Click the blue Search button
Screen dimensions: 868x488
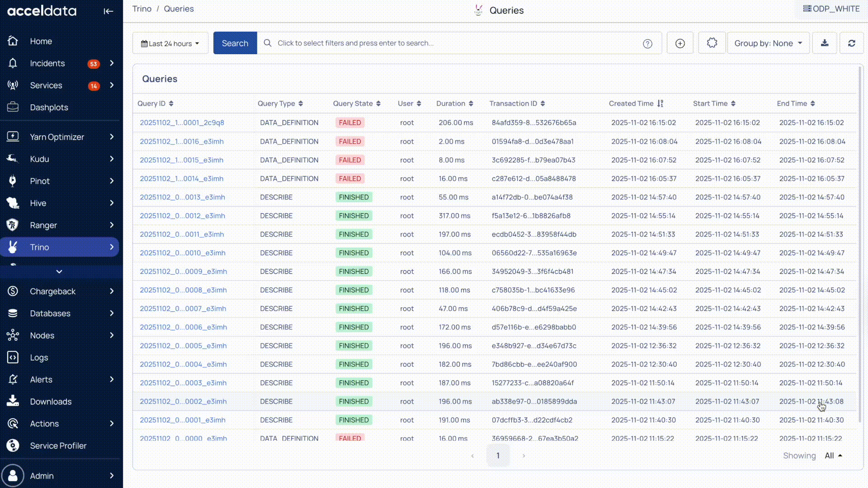click(235, 43)
